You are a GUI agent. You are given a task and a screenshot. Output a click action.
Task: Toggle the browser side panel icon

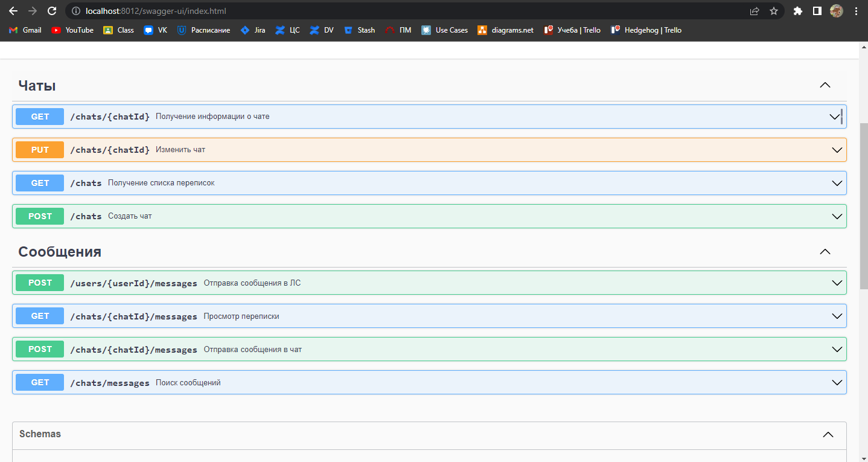coord(817,11)
